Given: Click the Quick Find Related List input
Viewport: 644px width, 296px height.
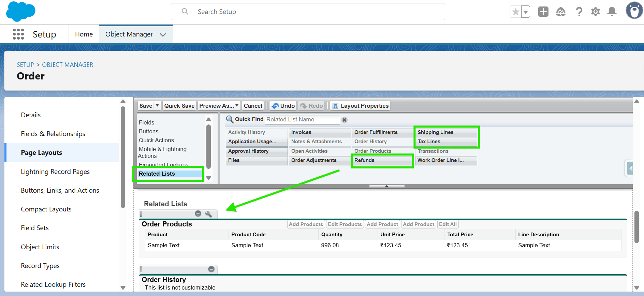Looking at the screenshot, I should tap(302, 120).
